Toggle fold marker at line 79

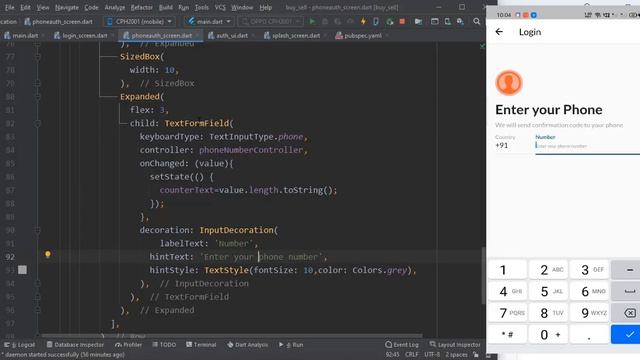[x=37, y=83]
